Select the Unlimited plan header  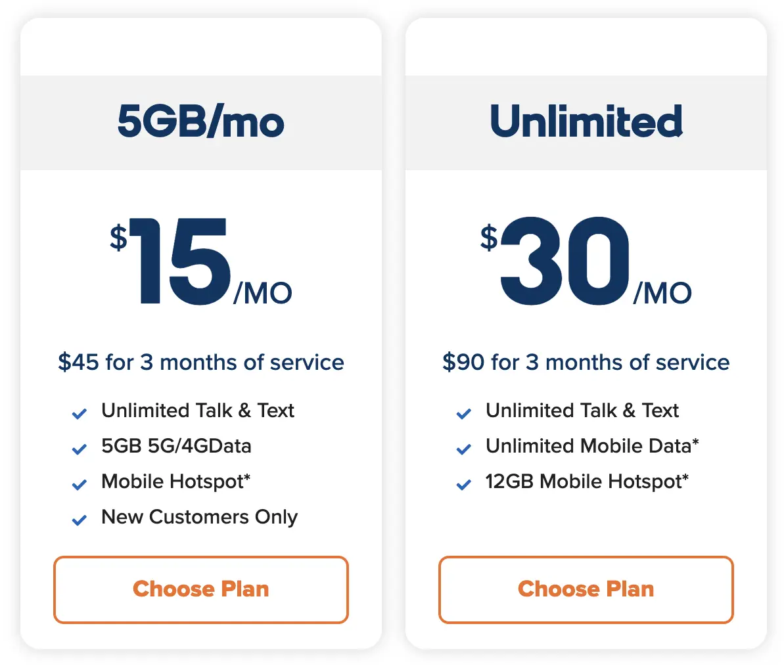tap(586, 122)
